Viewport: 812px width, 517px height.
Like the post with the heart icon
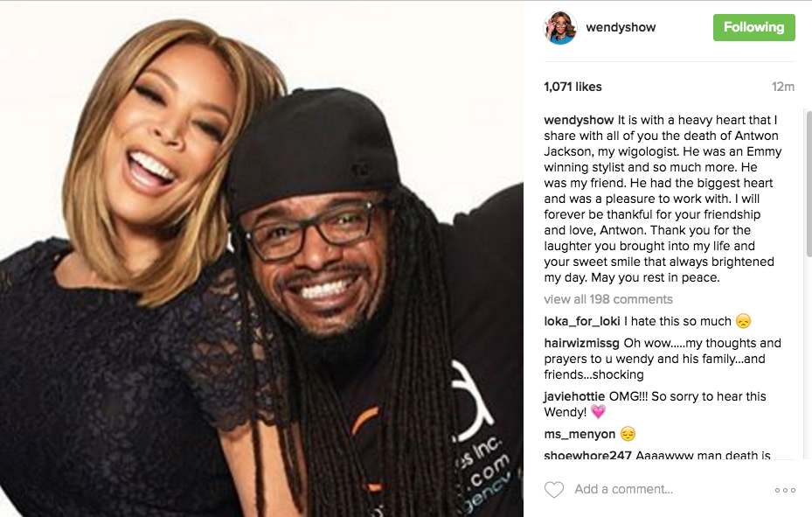pyautogui.click(x=553, y=490)
